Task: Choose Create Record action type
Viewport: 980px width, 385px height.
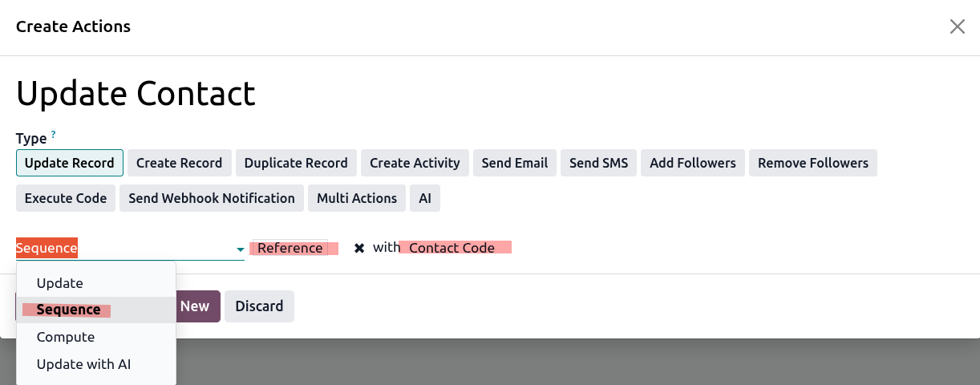Action: coord(179,163)
